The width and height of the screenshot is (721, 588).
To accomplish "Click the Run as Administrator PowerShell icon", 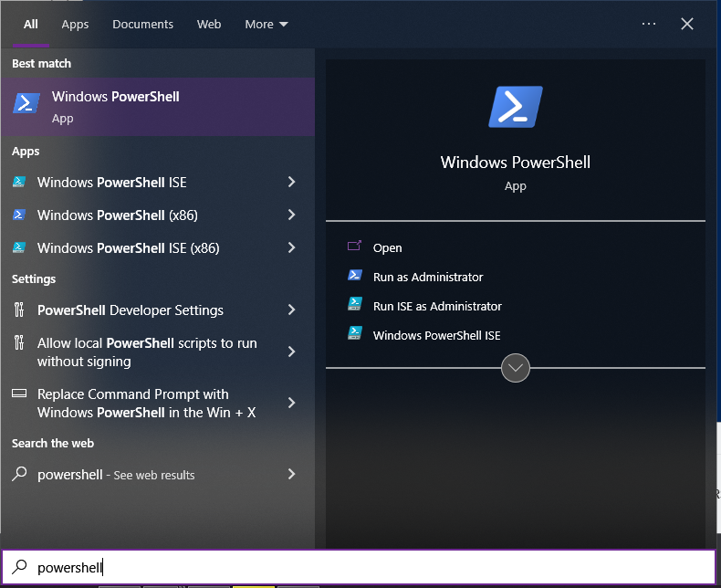I will (354, 276).
